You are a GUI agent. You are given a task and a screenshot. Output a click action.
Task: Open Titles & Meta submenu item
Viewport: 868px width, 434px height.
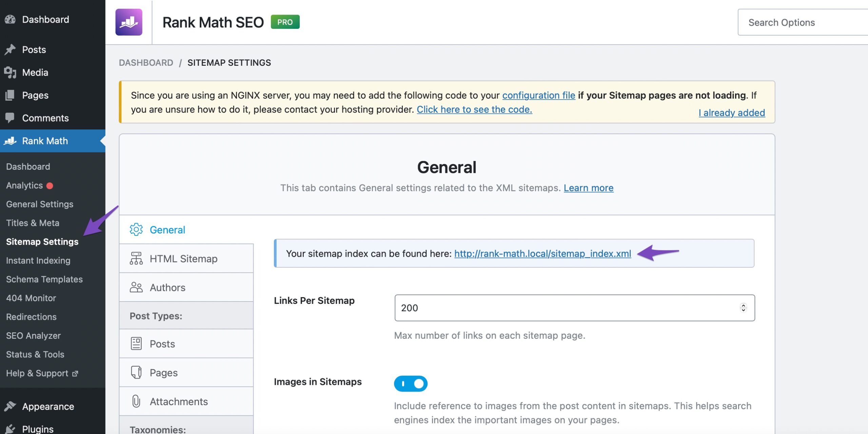[x=33, y=223]
